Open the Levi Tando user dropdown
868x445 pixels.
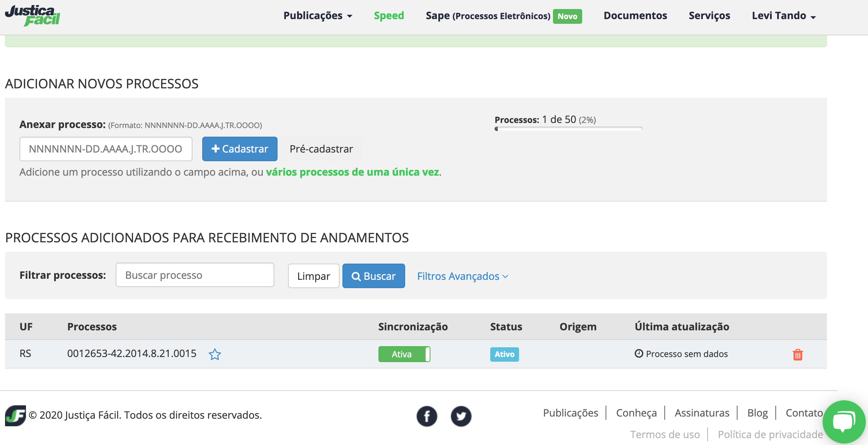click(783, 16)
